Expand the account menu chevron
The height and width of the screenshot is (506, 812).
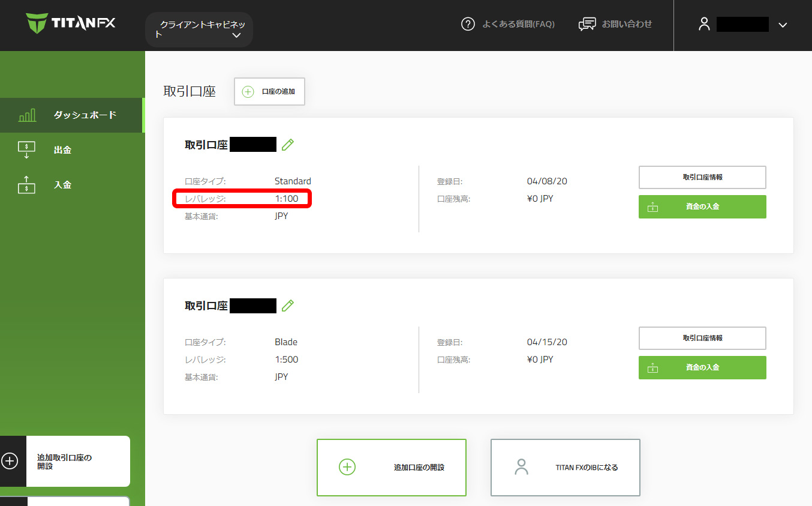tap(782, 25)
